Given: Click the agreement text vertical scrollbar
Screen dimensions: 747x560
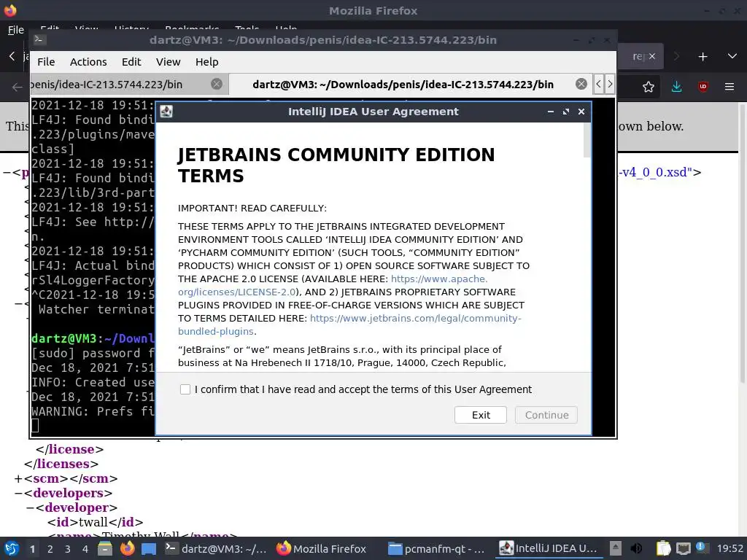Looking at the screenshot, I should (587, 141).
